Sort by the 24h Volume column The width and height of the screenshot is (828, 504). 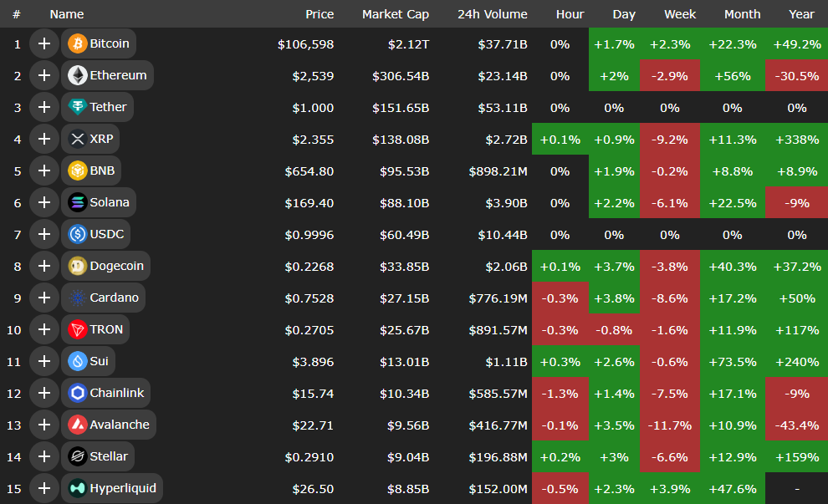tap(492, 14)
